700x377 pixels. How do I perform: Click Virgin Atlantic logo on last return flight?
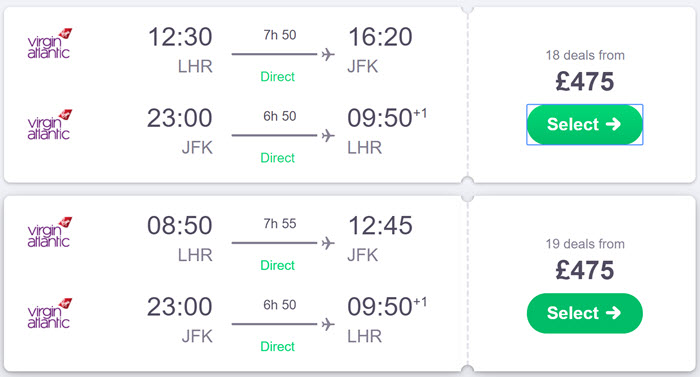click(49, 314)
